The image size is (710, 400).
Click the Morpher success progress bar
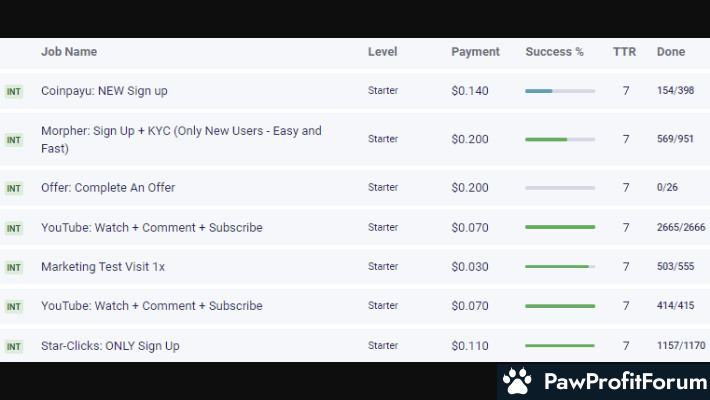click(x=560, y=140)
